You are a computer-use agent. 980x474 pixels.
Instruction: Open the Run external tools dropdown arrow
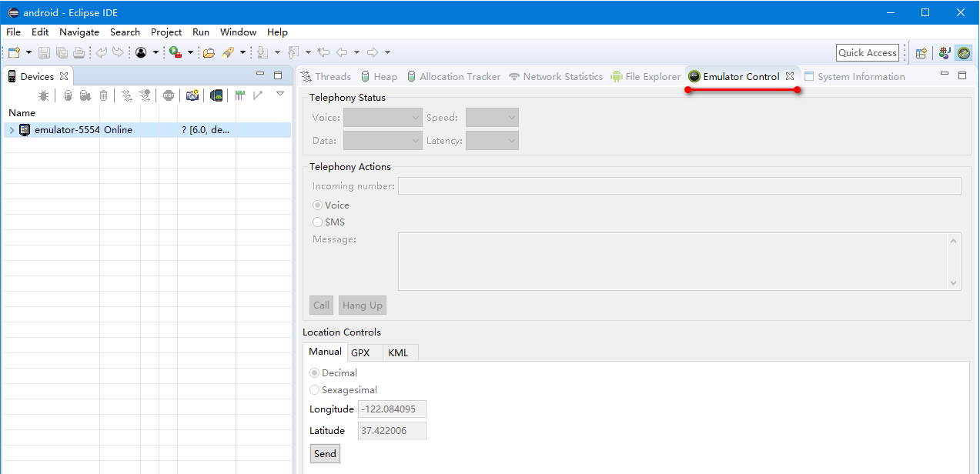coord(190,52)
